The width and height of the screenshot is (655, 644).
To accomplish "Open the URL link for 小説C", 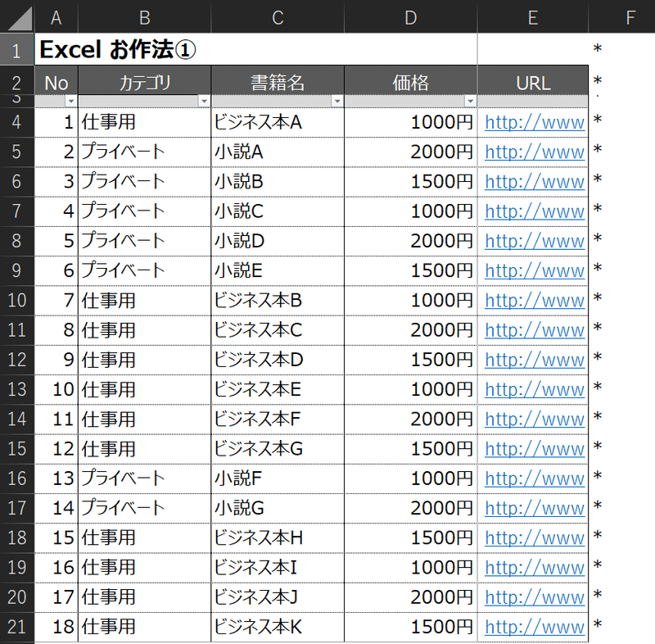I will click(x=535, y=212).
